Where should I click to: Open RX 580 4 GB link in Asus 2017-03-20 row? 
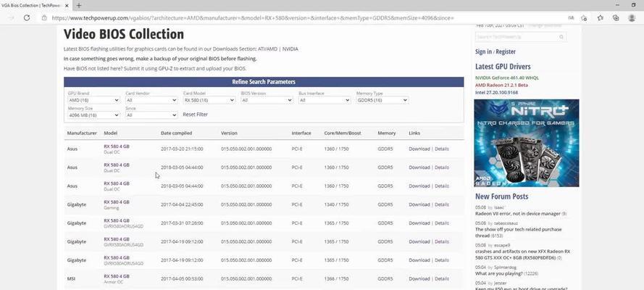pos(117,146)
